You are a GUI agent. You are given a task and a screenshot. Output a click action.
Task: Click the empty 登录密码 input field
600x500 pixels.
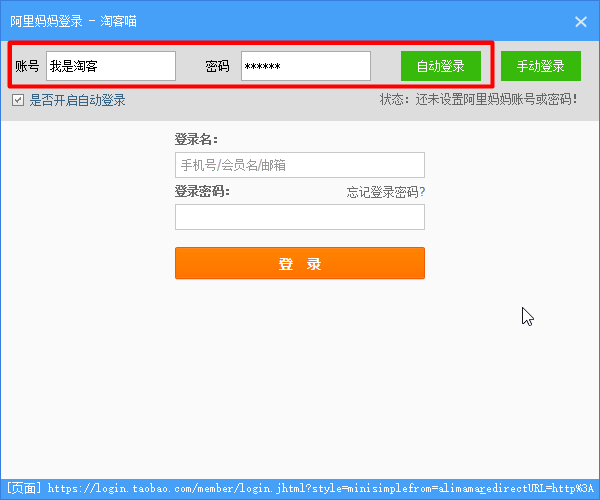(x=300, y=217)
